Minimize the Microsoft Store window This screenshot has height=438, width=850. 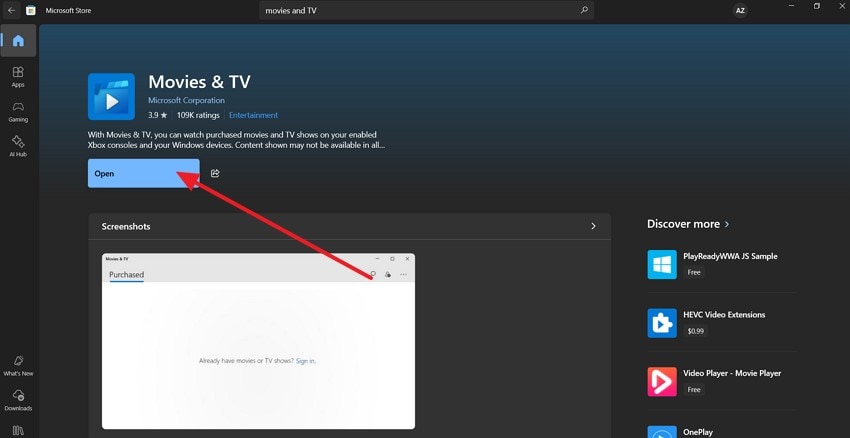point(791,5)
